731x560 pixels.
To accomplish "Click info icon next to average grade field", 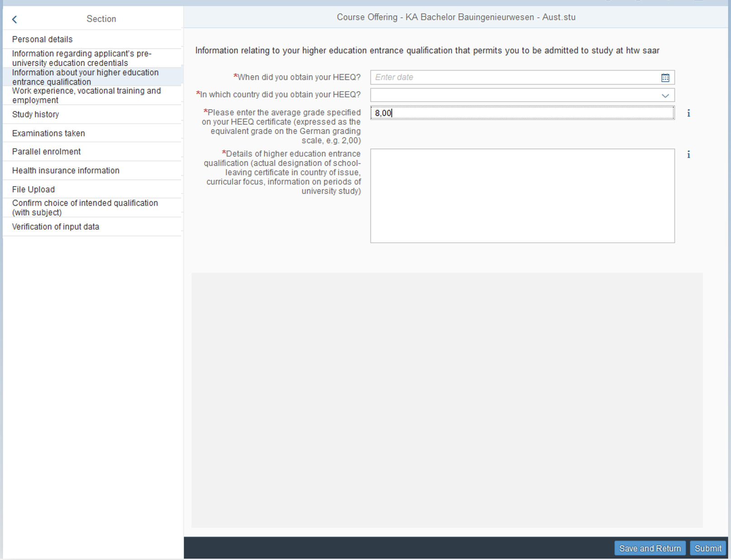I will 688,113.
